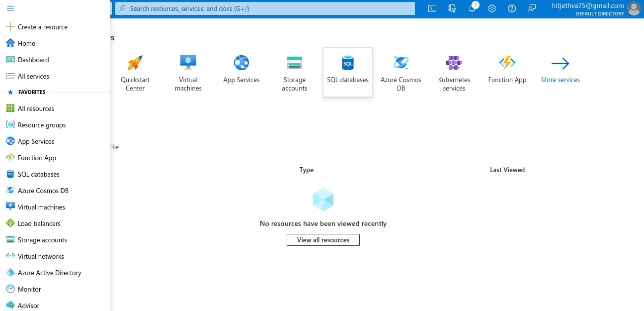Viewport: 644px width, 311px height.
Task: Open the notifications bell
Action: (473, 8)
